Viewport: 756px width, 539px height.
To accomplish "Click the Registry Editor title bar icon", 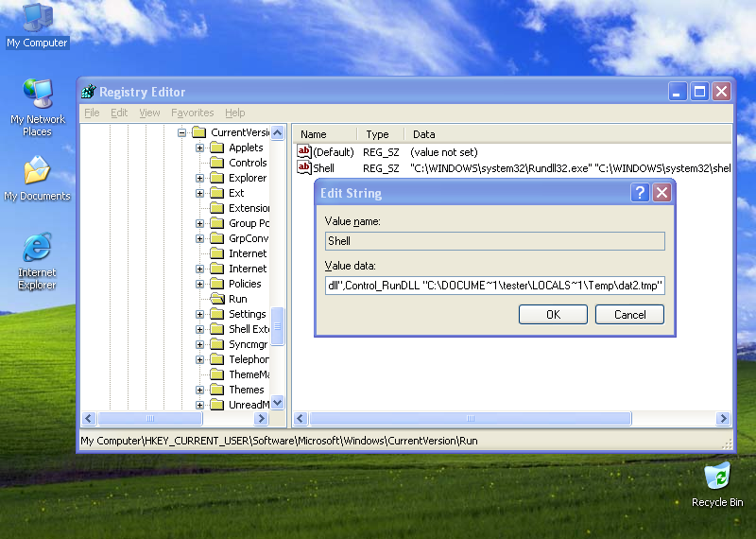I will [89, 91].
